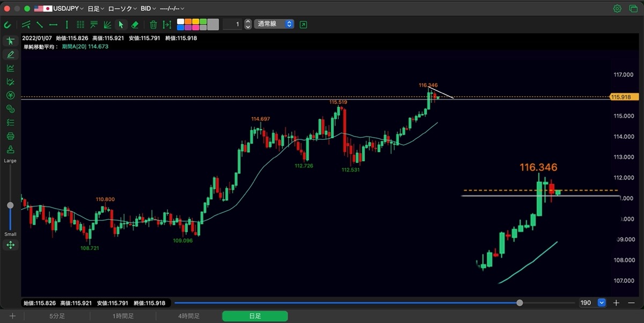Viewport: 644px width, 323px height.
Task: Choose the fan lines tool
Action: pos(107,24)
